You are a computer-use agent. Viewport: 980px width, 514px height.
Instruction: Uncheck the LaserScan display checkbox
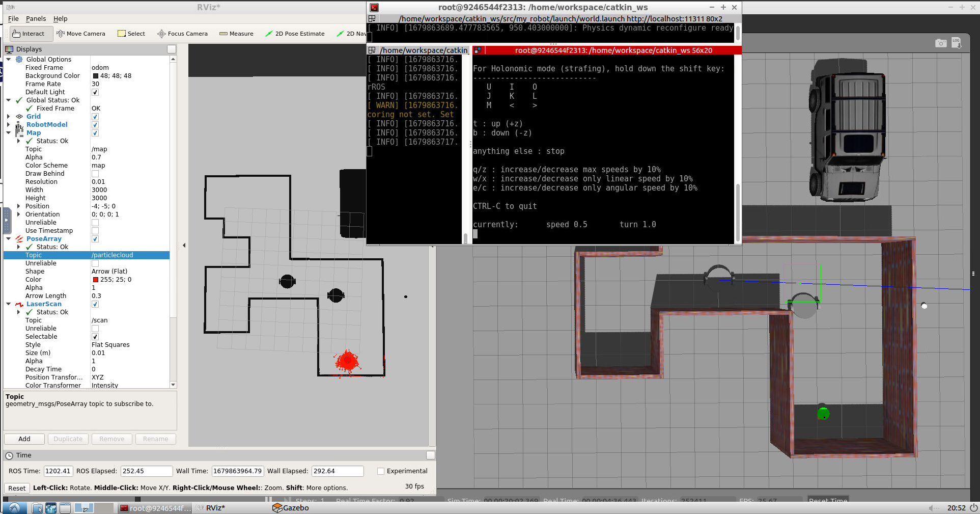[95, 304]
